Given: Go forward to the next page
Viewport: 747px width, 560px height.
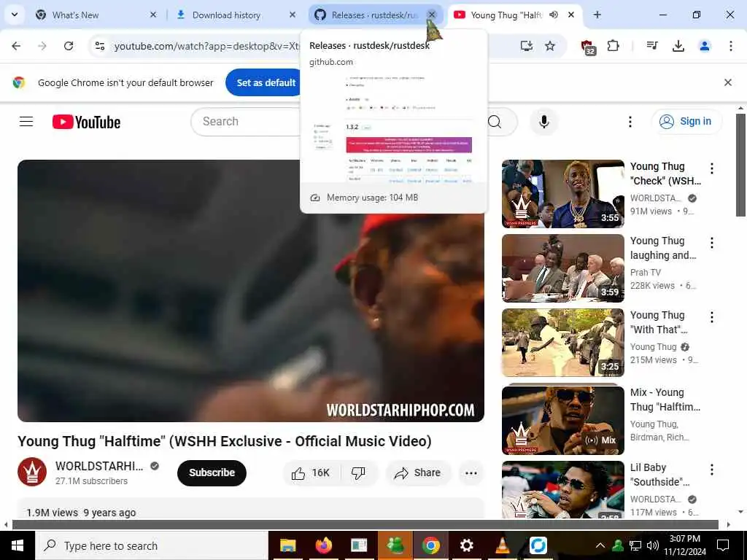Looking at the screenshot, I should click(42, 46).
